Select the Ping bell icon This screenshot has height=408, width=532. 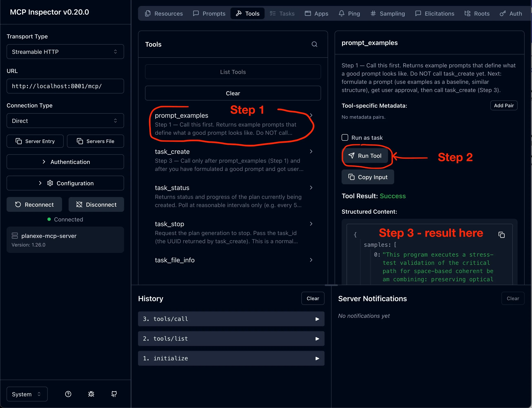coord(342,13)
